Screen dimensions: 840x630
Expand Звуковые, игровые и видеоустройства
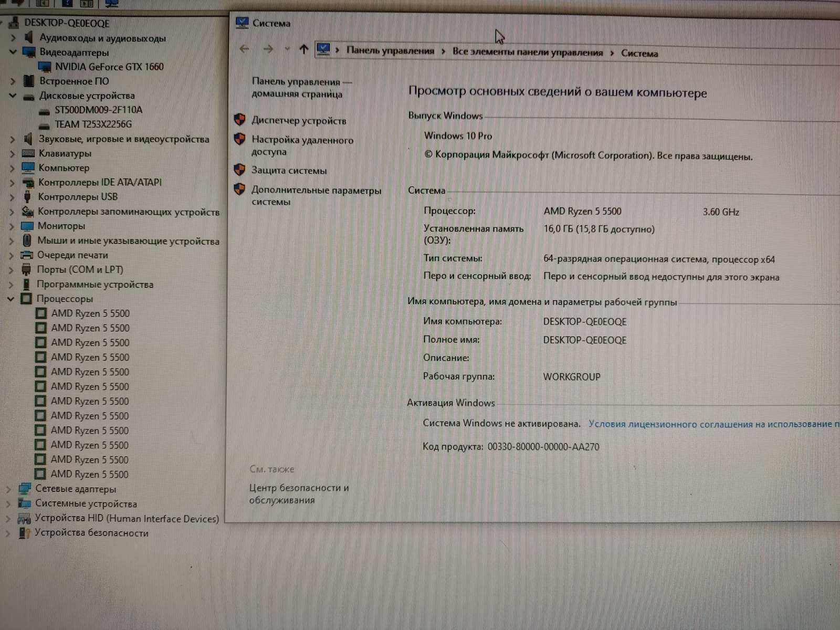(12, 139)
